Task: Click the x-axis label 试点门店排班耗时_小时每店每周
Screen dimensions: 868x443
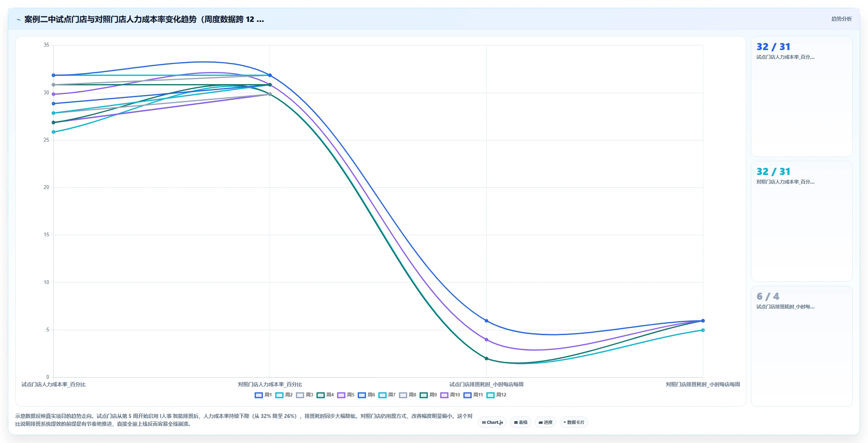Action: (x=486, y=384)
